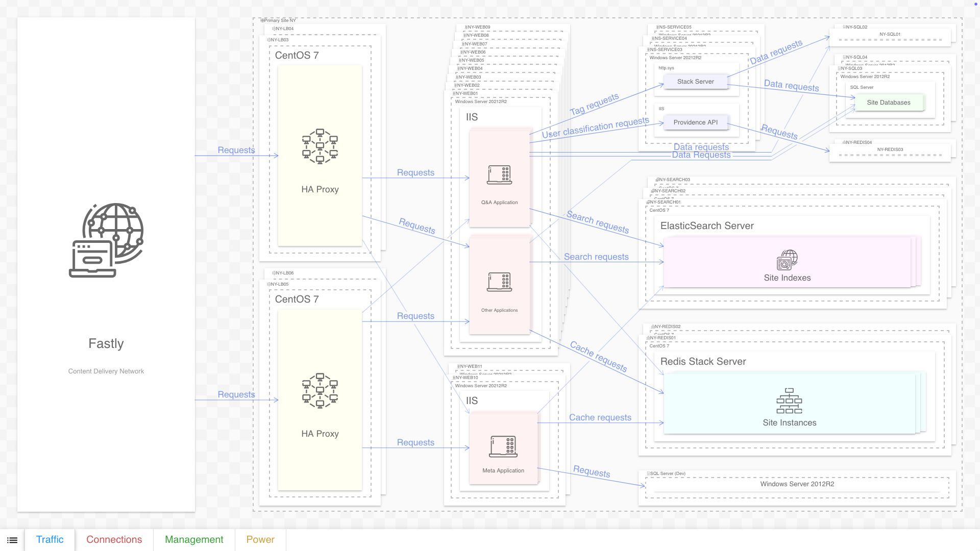Click the lower HA Proxy network icon

click(320, 391)
